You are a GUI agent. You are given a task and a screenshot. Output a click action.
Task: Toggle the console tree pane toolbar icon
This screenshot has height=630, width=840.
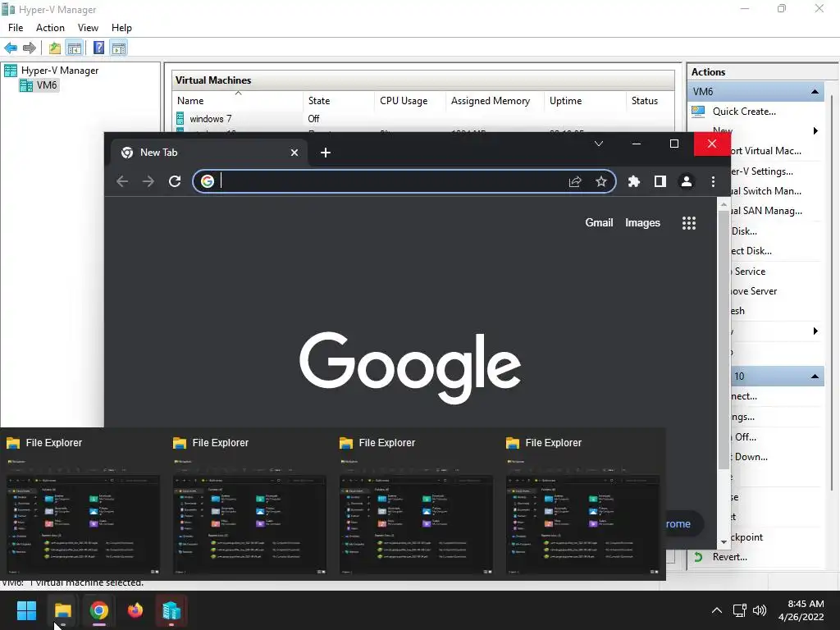point(75,48)
